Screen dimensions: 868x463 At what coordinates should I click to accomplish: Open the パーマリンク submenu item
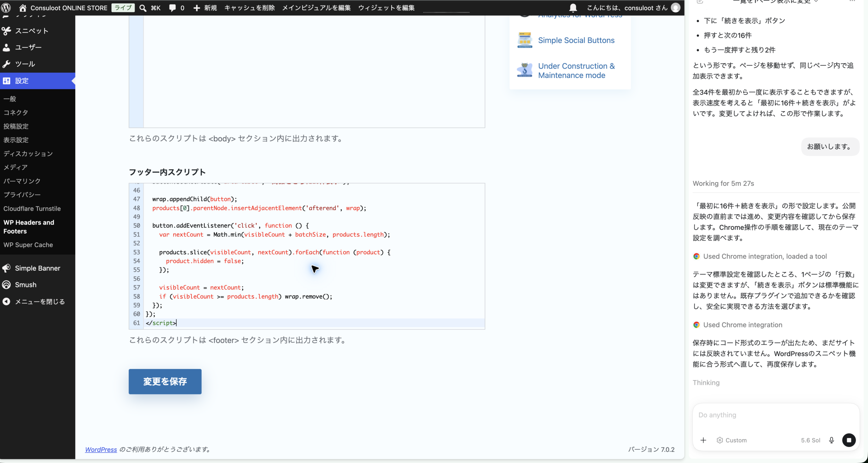tap(22, 181)
